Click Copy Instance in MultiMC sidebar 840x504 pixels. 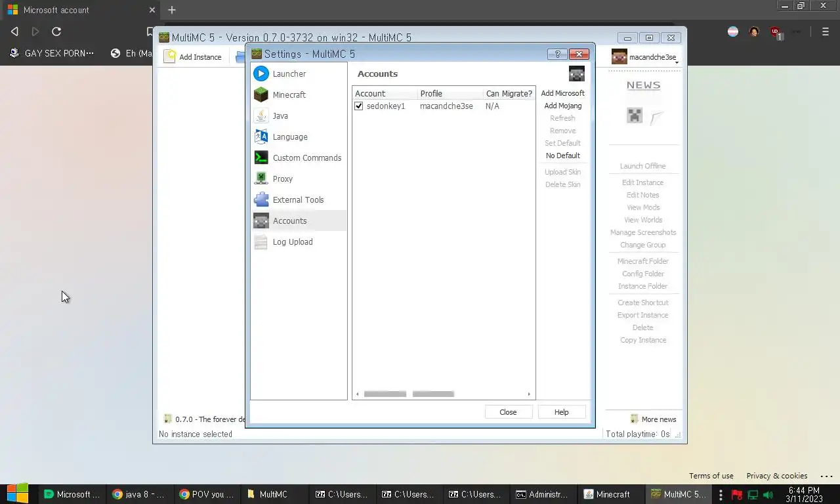[x=642, y=340]
